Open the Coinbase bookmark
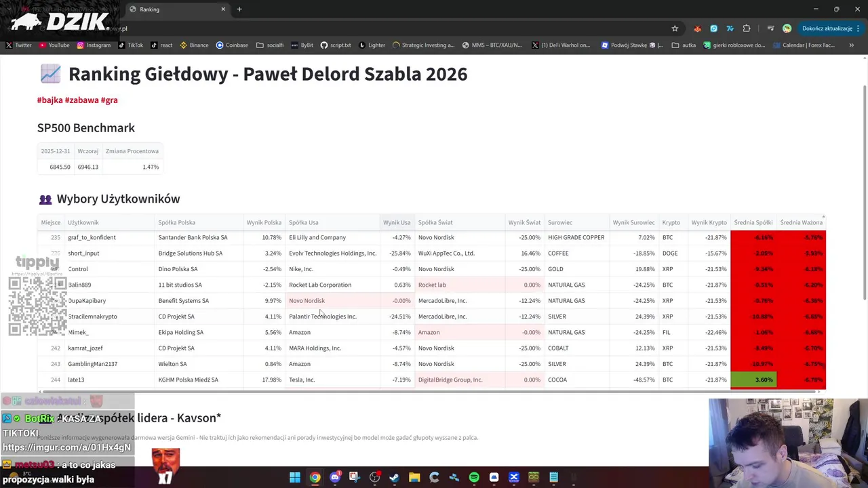The width and height of the screenshot is (868, 488). click(x=232, y=45)
